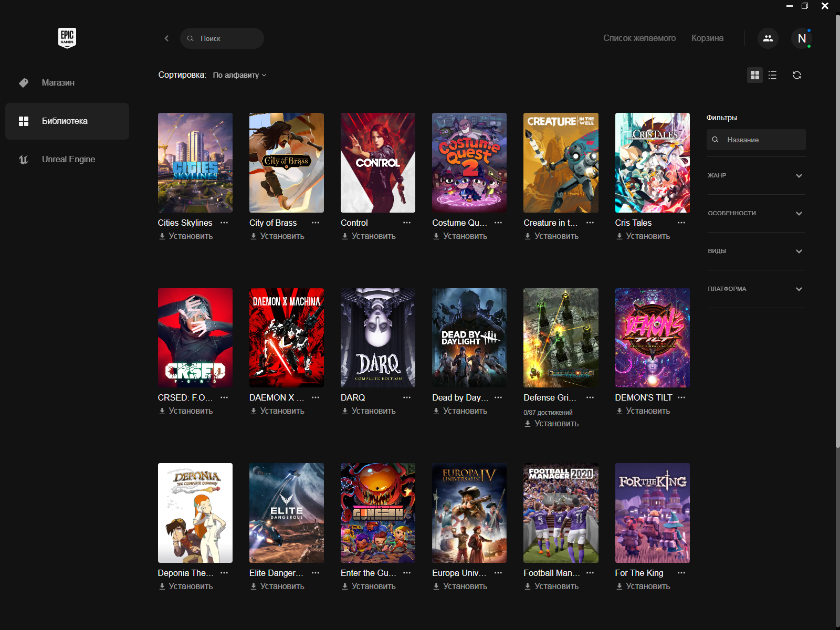840x630 pixels.
Task: Click Установить under Dead by Daylight
Action: [x=460, y=411]
